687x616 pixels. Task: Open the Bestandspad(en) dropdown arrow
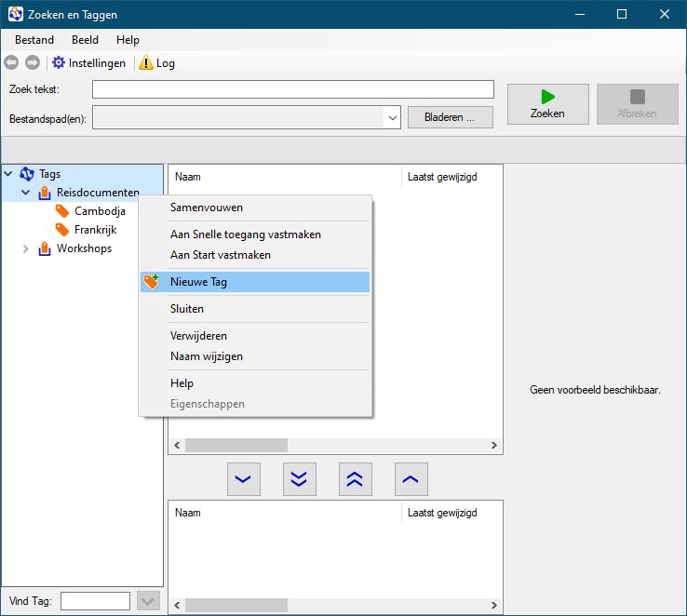pos(393,117)
